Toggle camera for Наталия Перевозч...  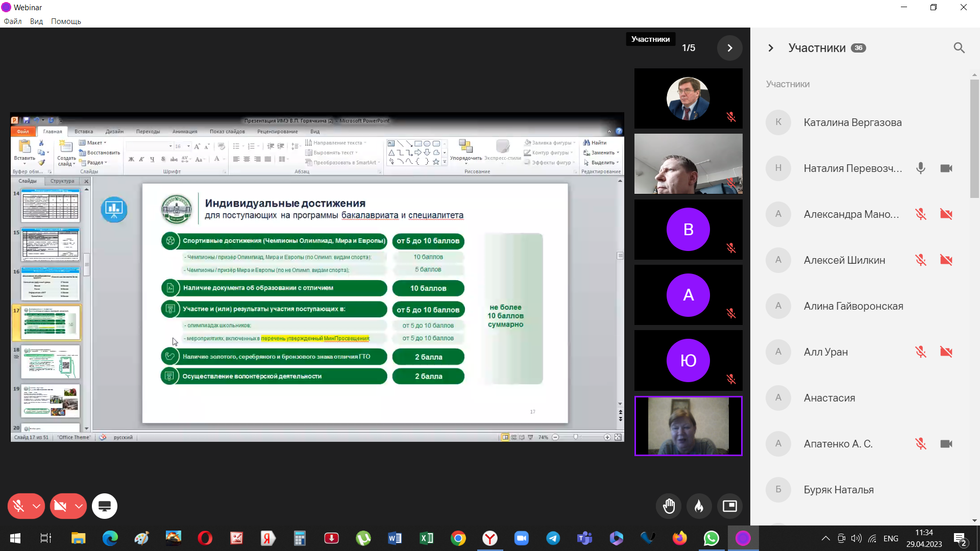[x=946, y=168]
